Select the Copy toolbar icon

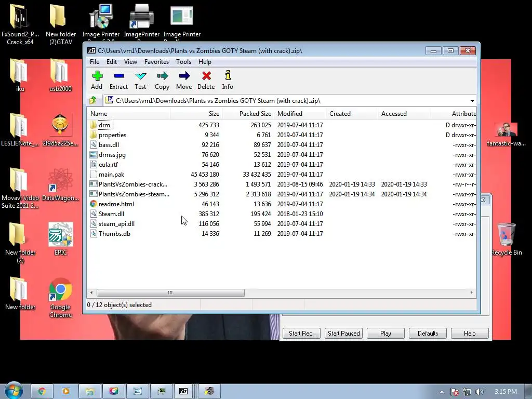pyautogui.click(x=162, y=76)
